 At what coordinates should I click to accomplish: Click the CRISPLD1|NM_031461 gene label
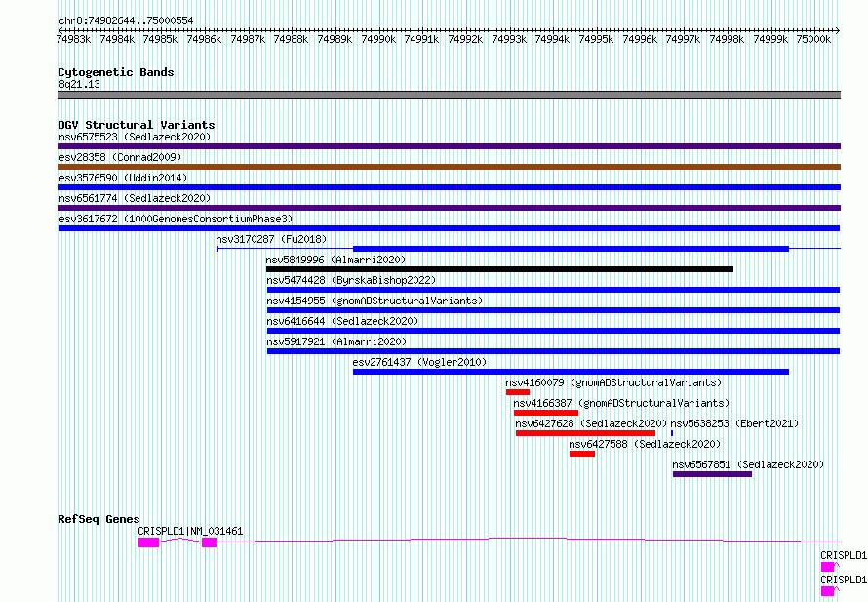[190, 531]
